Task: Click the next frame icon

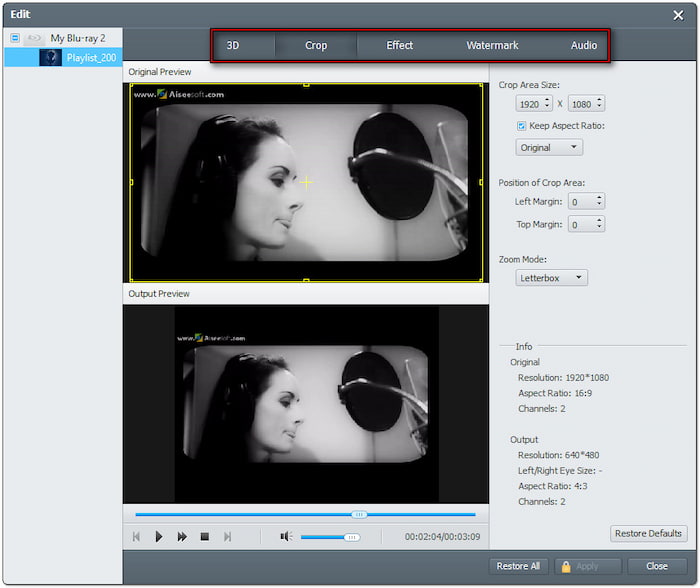Action: click(x=227, y=537)
